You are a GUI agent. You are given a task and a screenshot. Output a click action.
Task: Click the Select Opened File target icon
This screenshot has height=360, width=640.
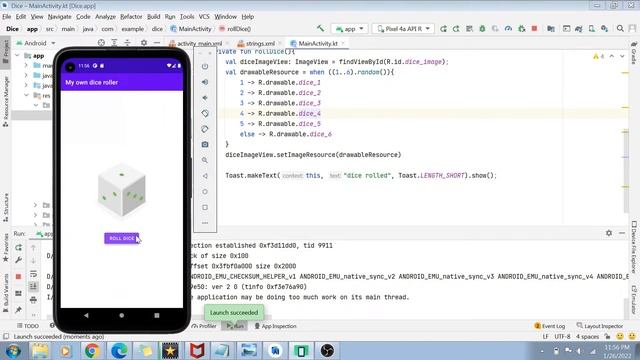(x=101, y=42)
